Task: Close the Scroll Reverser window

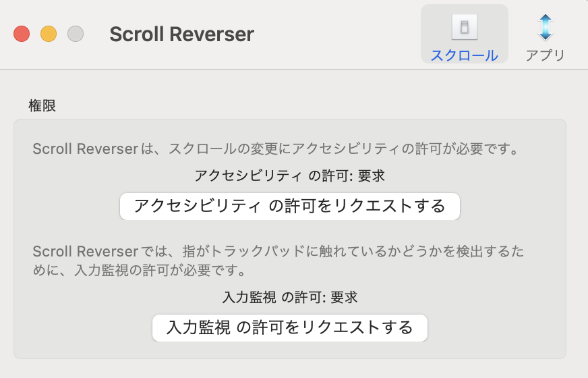Action: pos(22,34)
